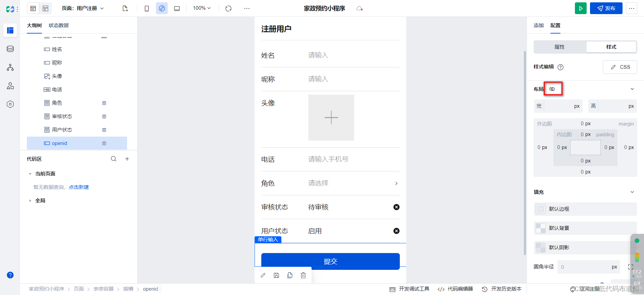644x295 pixels.
Task: Switch to 属性 tab
Action: pos(560,47)
